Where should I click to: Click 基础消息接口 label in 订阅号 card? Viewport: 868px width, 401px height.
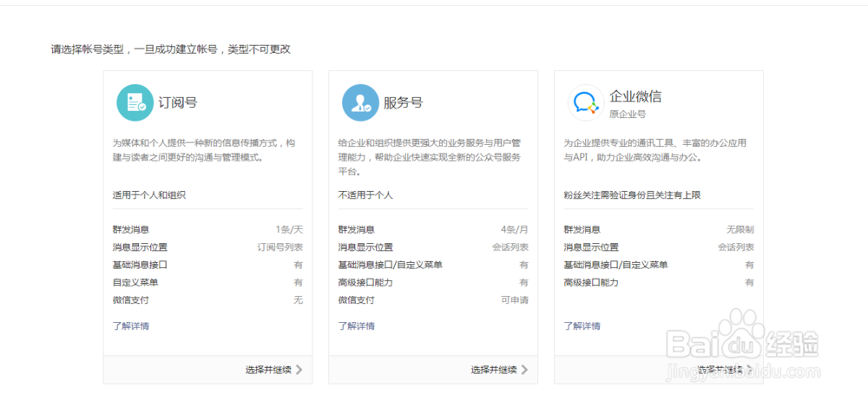(140, 265)
